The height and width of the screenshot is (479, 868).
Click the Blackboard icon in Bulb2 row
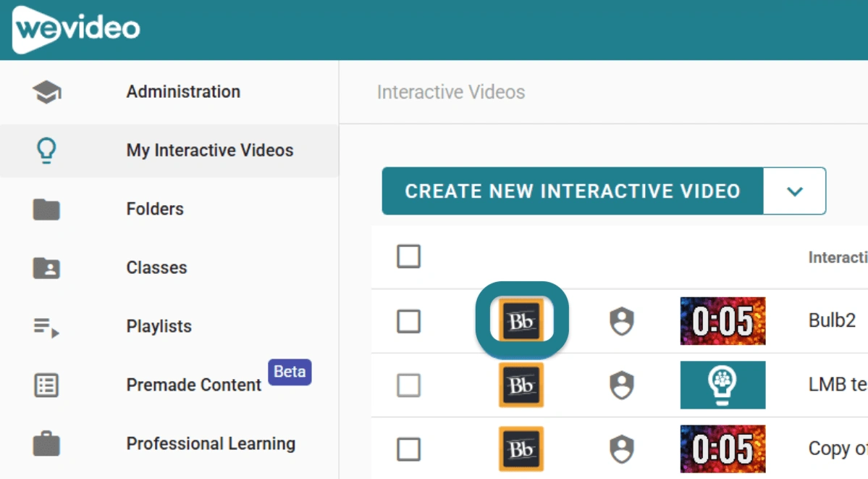(521, 320)
